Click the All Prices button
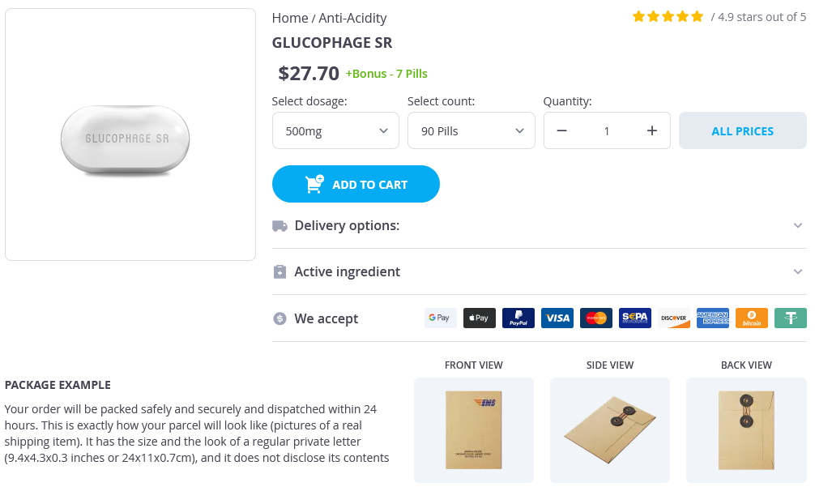This screenshot has height=504, width=815. click(742, 131)
